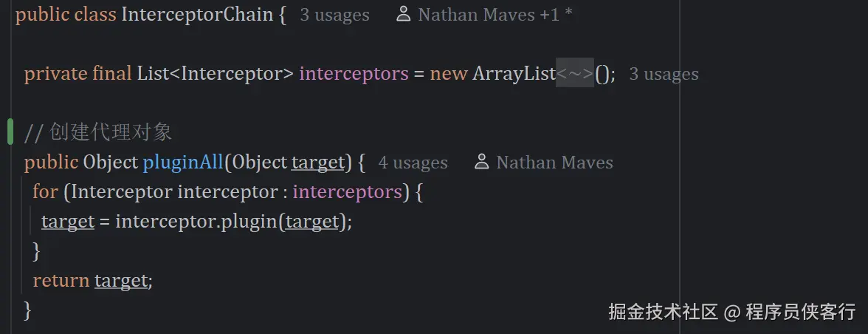Click the person icon beside Nathan Maves +1
Viewport: 868px width, 334px height.
[x=404, y=14]
